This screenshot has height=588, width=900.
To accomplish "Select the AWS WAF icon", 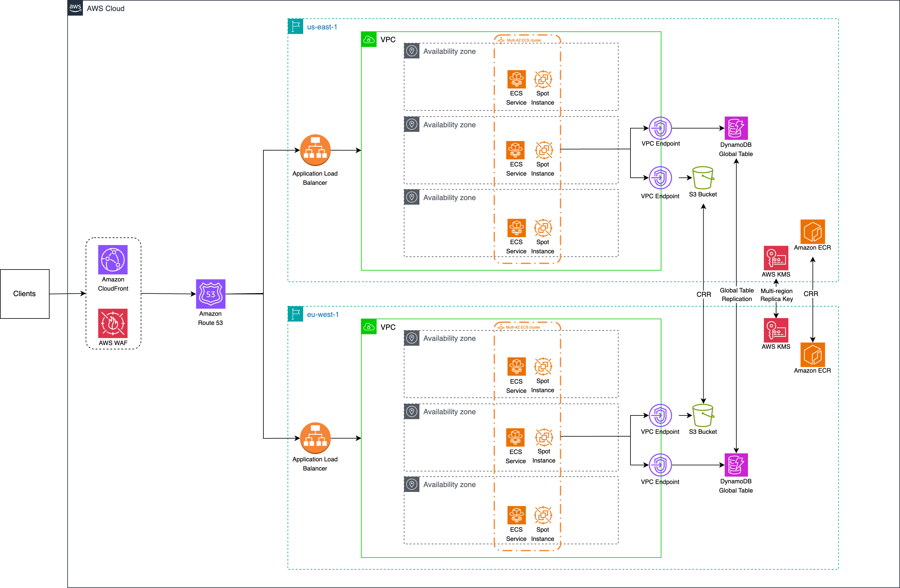I will tap(113, 323).
